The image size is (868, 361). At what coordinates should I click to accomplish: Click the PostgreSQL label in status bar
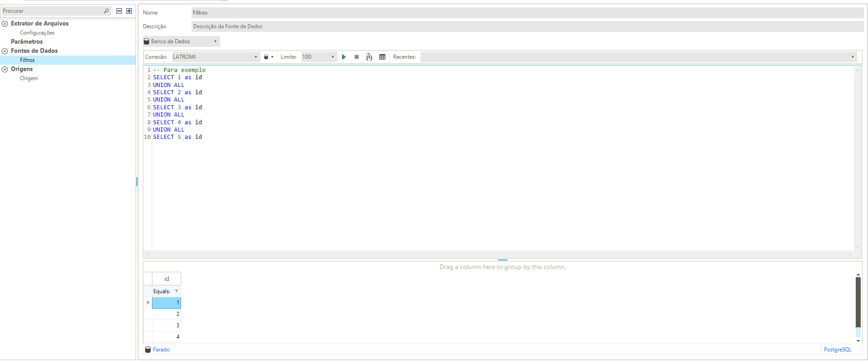[x=837, y=350]
